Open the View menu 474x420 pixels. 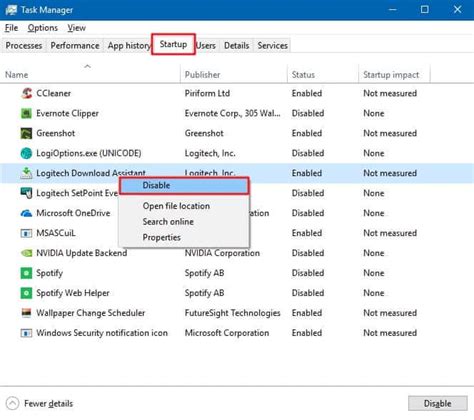[76, 28]
